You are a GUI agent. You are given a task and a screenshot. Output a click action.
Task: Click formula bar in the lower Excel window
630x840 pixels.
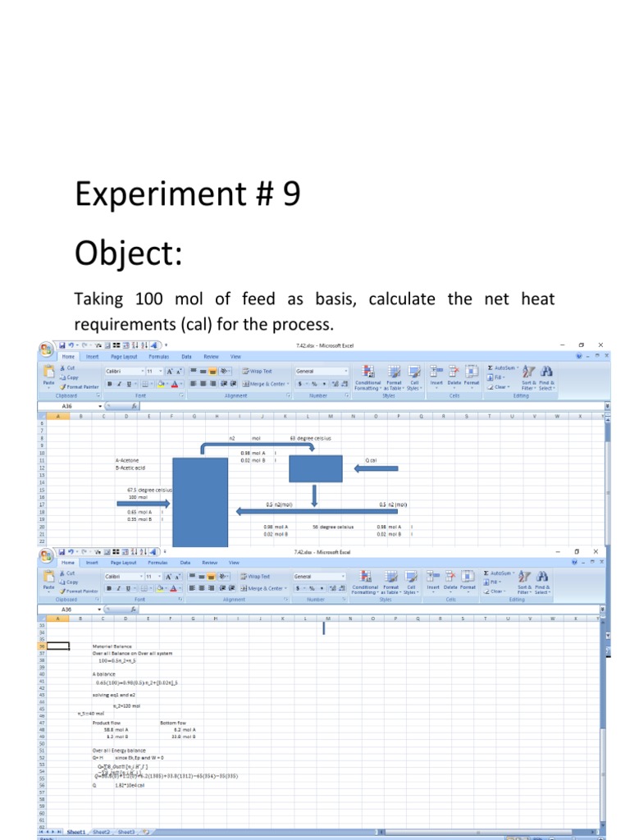[x=368, y=609]
